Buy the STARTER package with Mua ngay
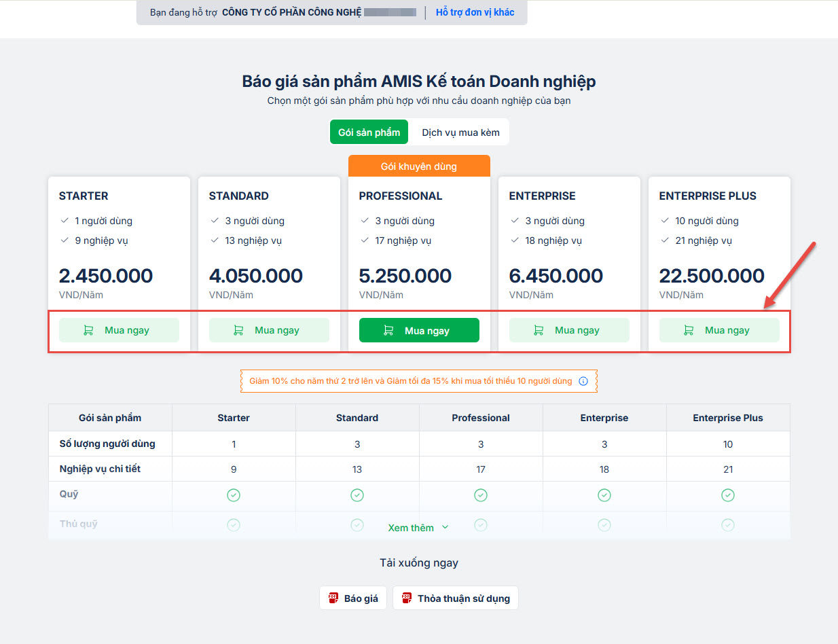 click(x=119, y=330)
